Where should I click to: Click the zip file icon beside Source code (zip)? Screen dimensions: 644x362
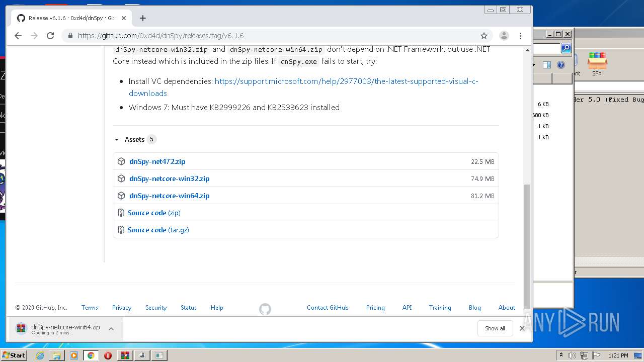(x=121, y=213)
